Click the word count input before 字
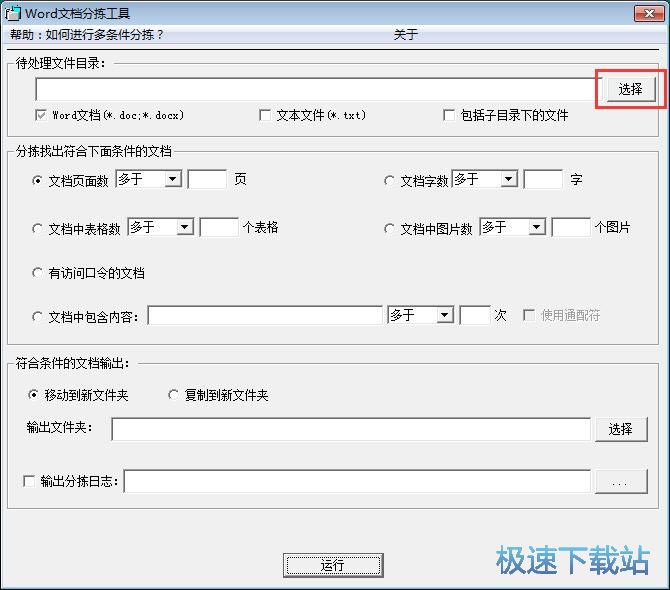 pos(543,179)
